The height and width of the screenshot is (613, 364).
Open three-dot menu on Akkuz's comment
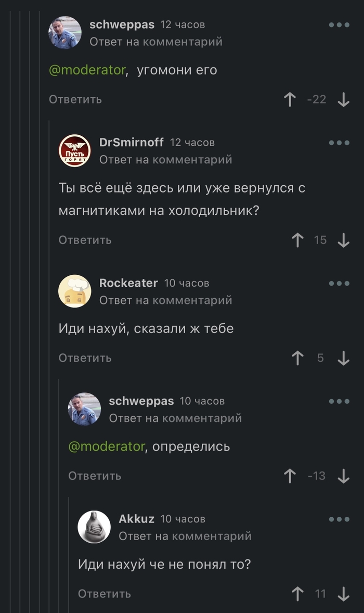(x=339, y=519)
